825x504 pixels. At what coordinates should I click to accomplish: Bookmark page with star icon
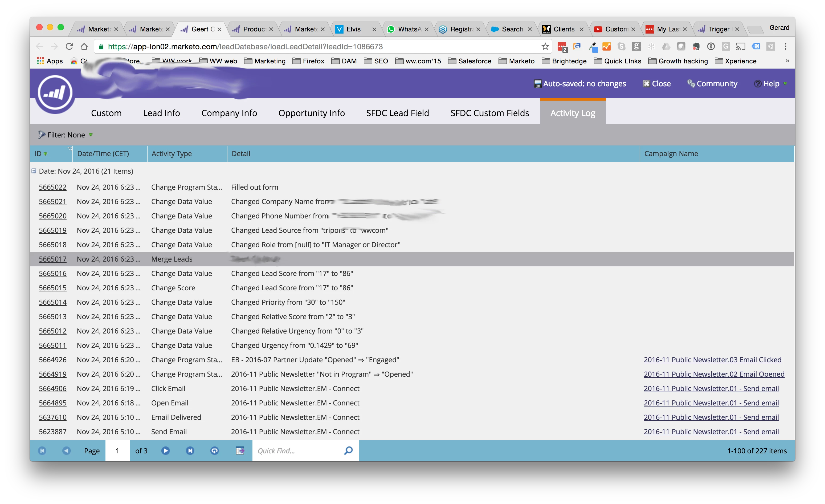pos(545,47)
